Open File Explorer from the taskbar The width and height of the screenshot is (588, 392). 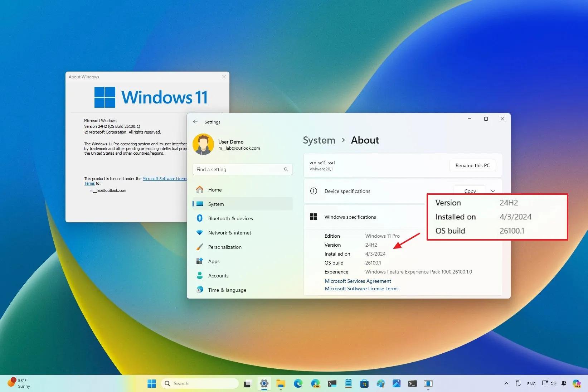click(x=281, y=383)
